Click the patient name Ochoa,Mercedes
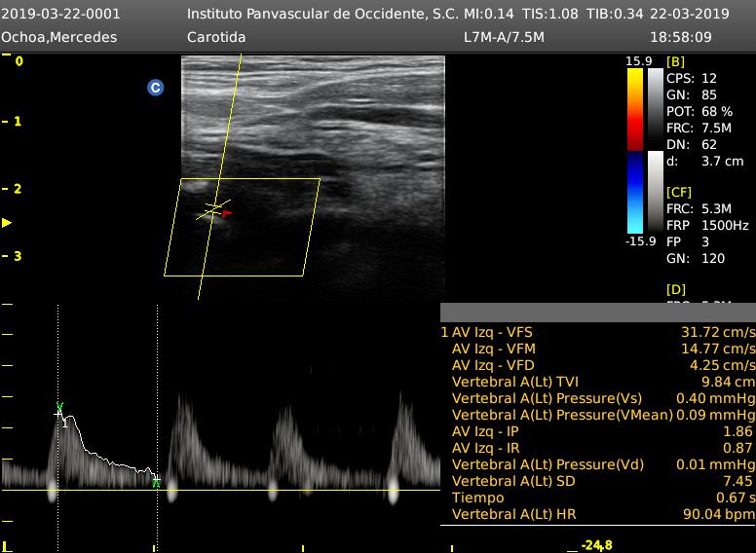 click(x=59, y=37)
